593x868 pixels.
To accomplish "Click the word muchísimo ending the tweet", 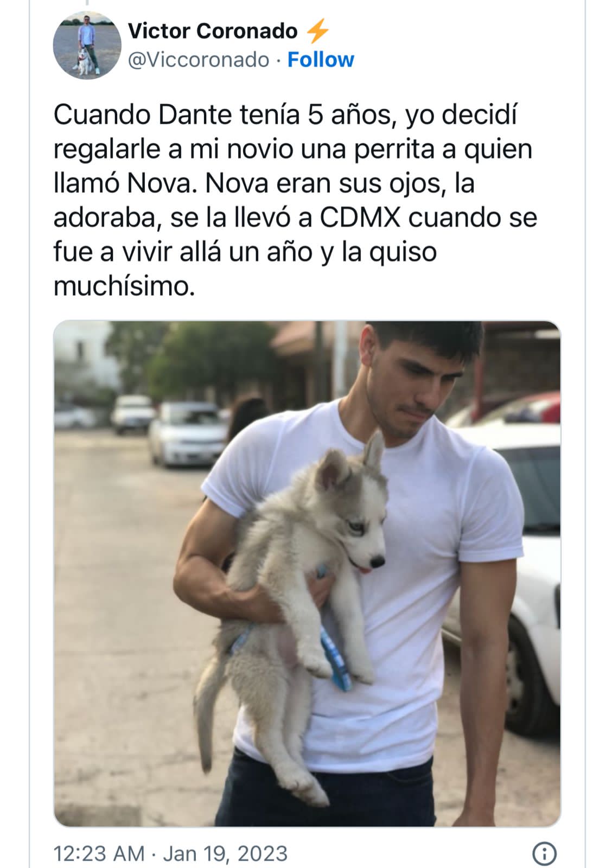I will click(124, 285).
